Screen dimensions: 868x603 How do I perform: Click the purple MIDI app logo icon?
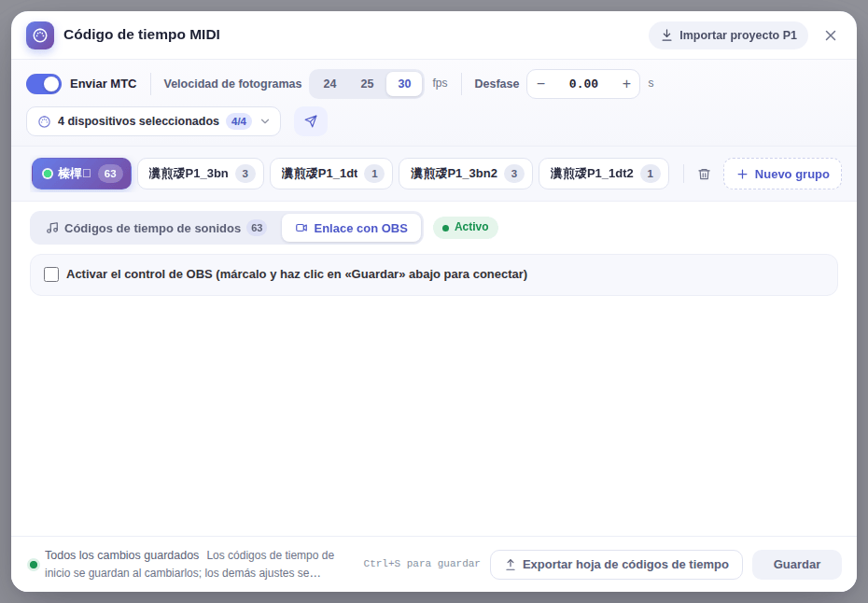pyautogui.click(x=40, y=35)
